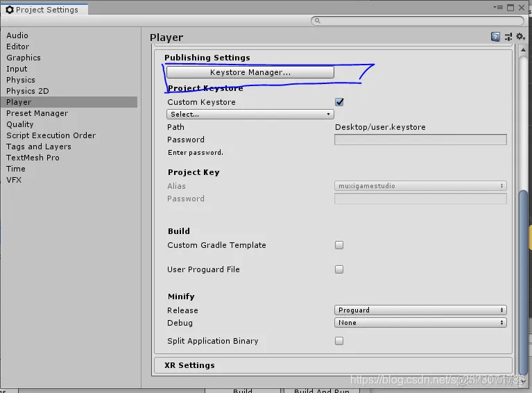
Task: Click the scrollbar up arrow
Action: (523, 50)
